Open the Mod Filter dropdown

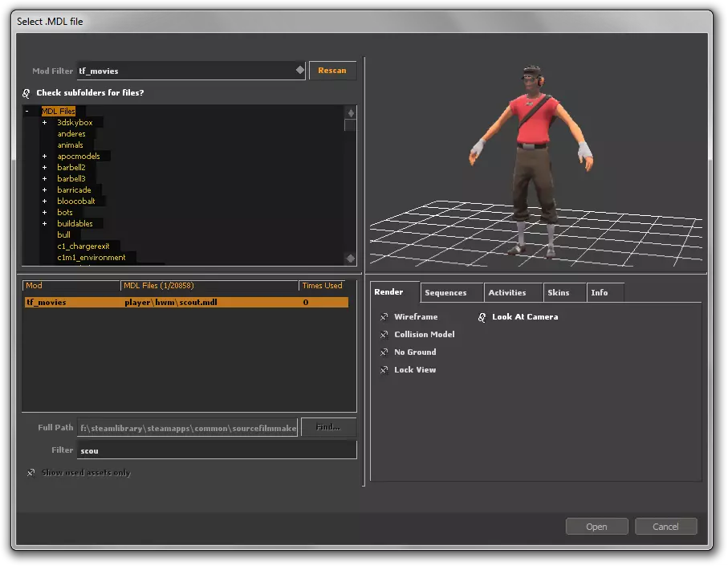[x=299, y=71]
